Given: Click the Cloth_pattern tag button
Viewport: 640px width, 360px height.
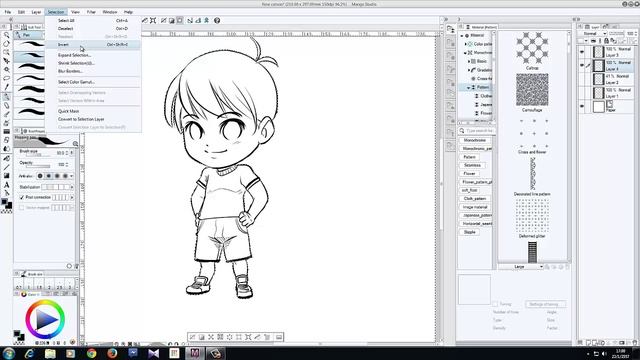Looking at the screenshot, I should (475, 199).
